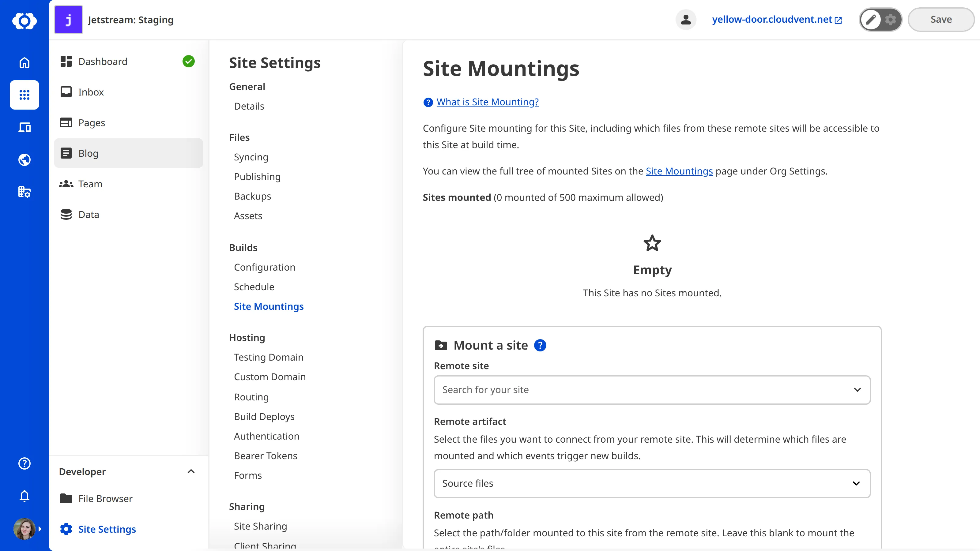Go to Syncing settings
The width and height of the screenshot is (980, 551).
point(251,157)
